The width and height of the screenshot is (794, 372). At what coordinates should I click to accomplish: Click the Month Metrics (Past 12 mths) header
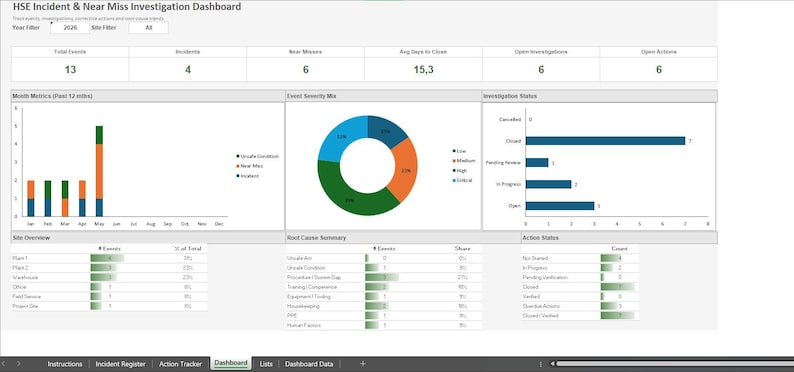[148, 96]
